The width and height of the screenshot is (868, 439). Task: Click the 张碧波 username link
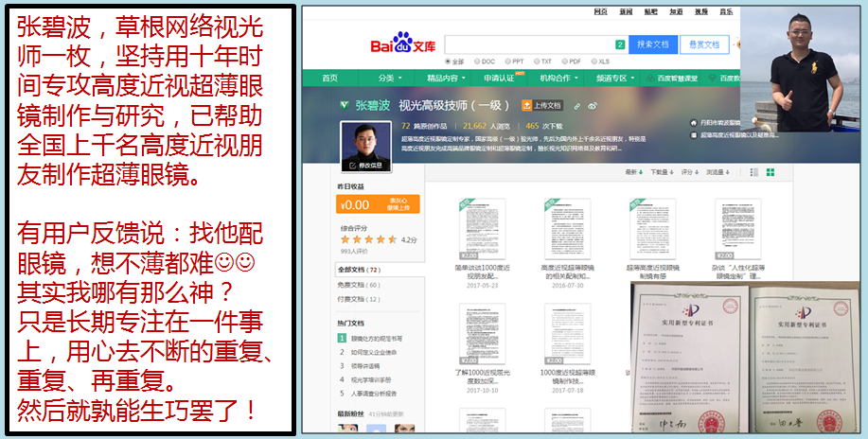tap(373, 105)
